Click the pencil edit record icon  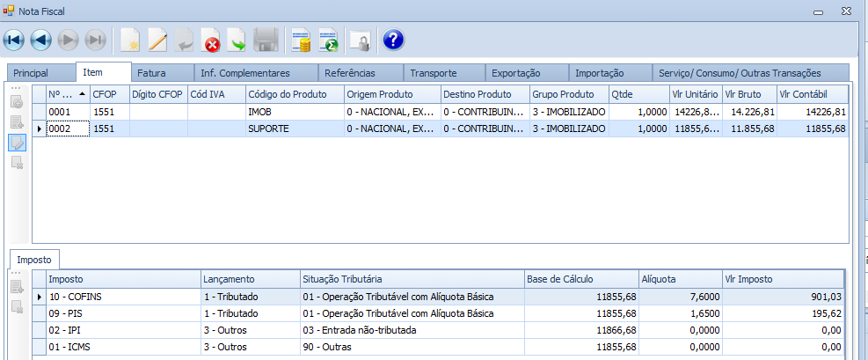pyautogui.click(x=157, y=40)
